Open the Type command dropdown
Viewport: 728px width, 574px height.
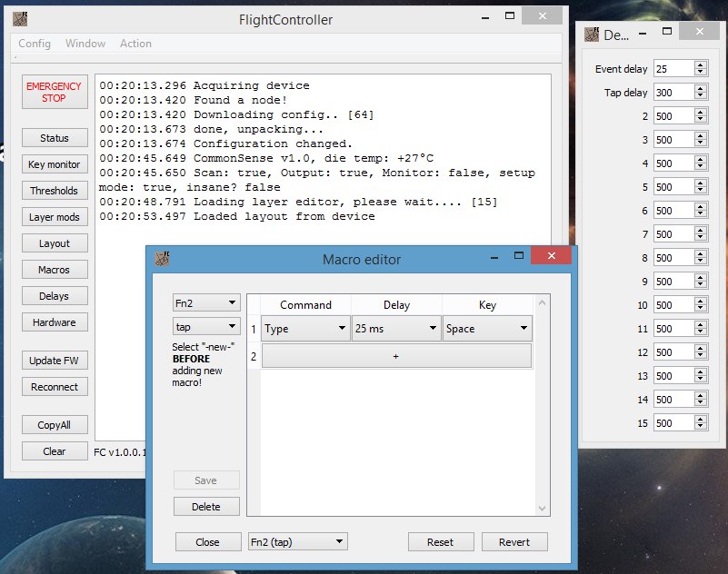click(x=305, y=329)
